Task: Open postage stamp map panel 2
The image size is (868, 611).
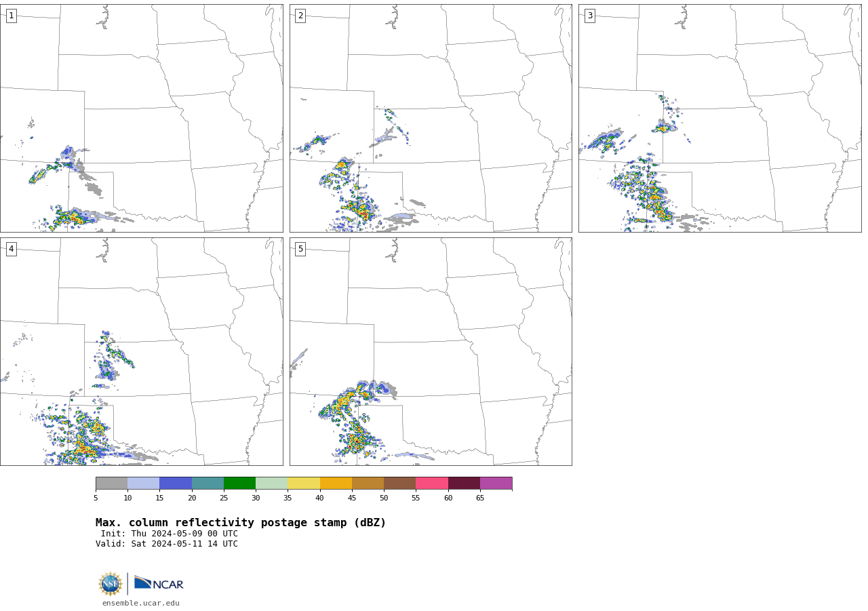Action: [431, 118]
